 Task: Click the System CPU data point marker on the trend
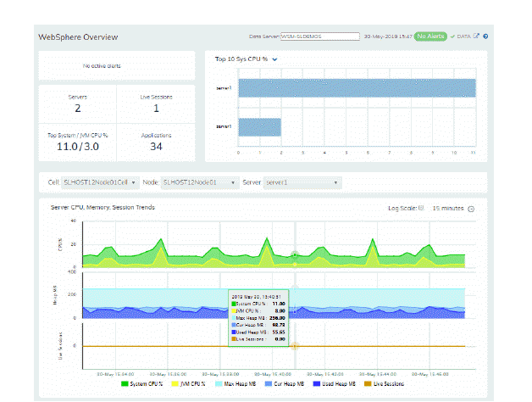tap(295, 255)
